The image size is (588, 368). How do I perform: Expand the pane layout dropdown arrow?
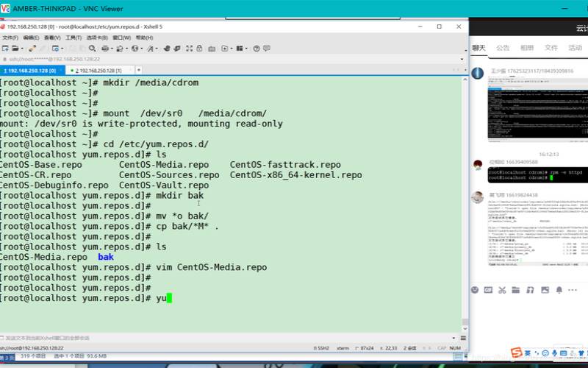point(246,49)
